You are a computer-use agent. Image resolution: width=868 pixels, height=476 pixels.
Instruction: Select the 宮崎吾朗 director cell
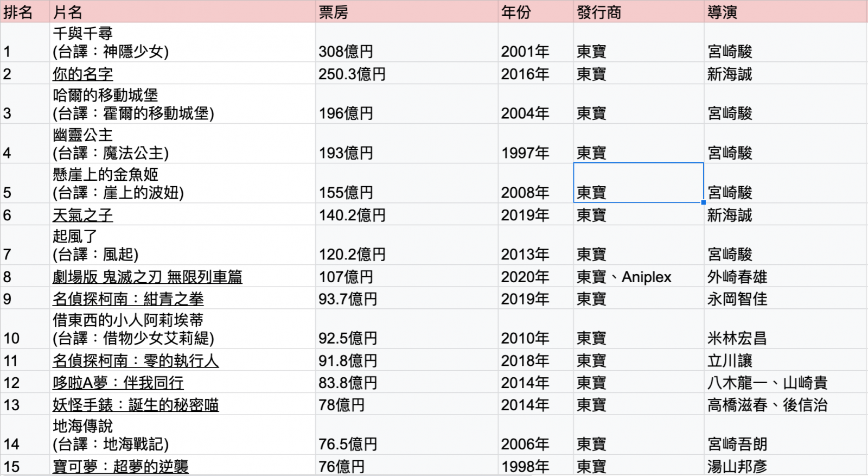tap(786, 435)
